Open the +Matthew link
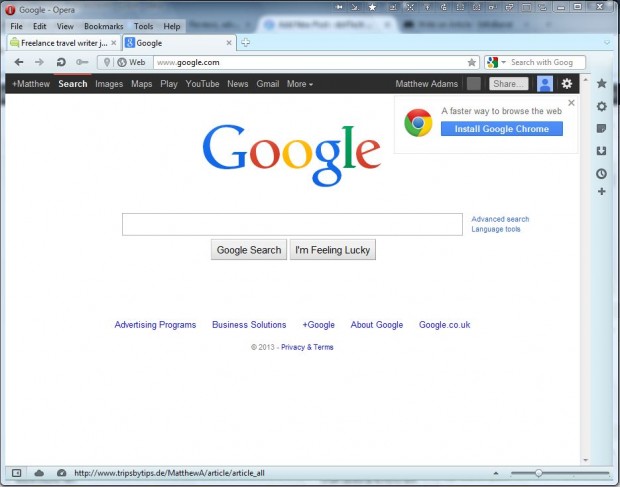 point(31,84)
